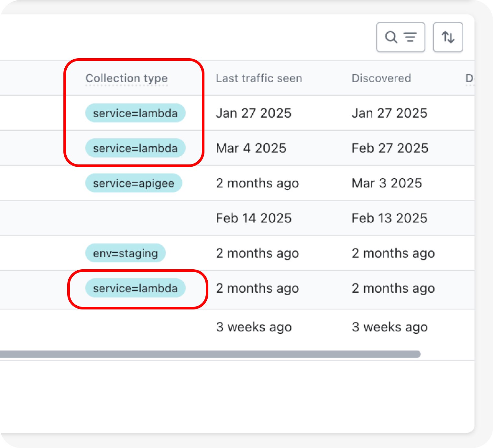Viewport: 493px width, 448px height.
Task: Click 3 weeks ago in Discovered column
Action: point(389,327)
